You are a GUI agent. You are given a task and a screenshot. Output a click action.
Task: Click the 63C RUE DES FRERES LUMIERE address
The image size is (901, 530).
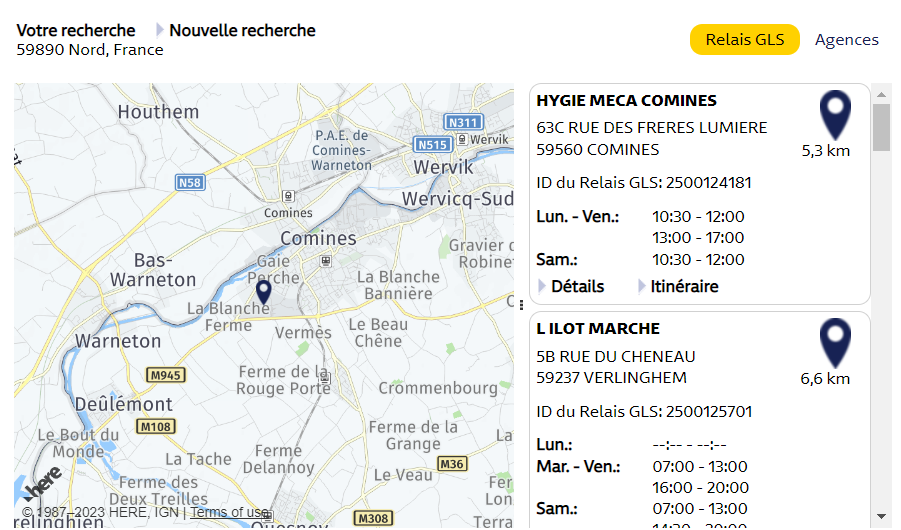click(x=652, y=128)
